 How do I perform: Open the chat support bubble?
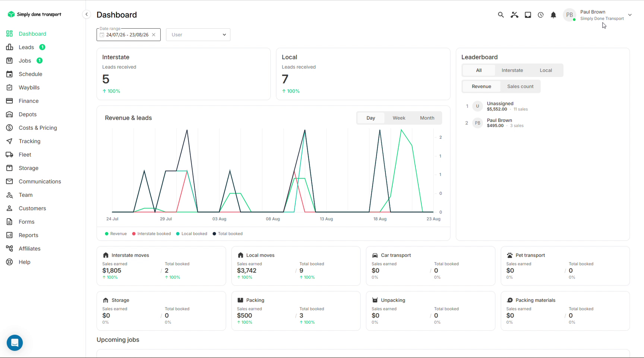(15, 342)
